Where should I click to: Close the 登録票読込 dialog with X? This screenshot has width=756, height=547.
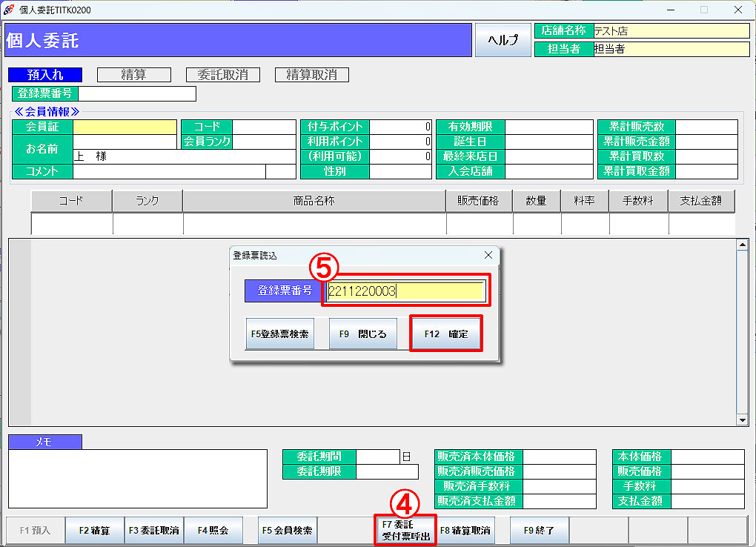tap(488, 255)
